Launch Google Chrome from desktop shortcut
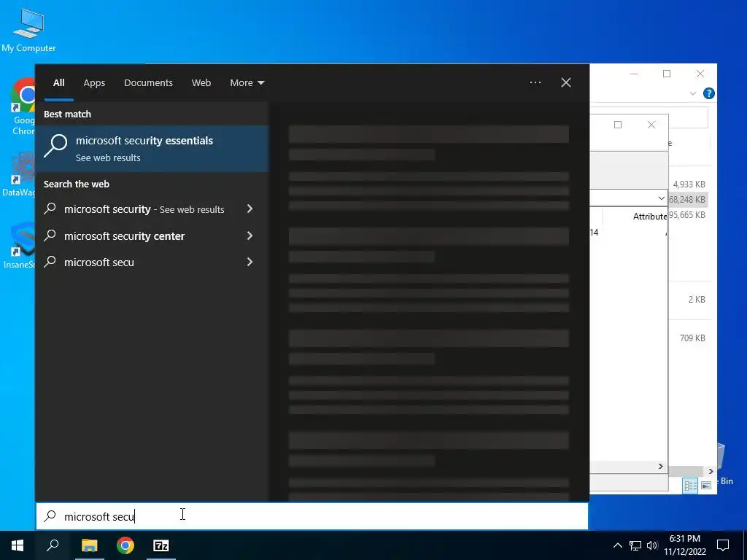Viewport: 747px width, 560px height. (x=23, y=107)
